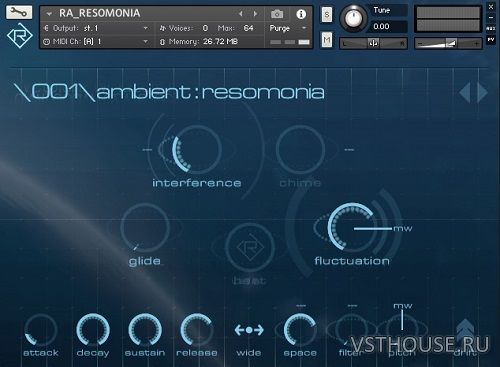Select next preset with large right arrow
This screenshot has width=500, height=367.
pyautogui.click(x=482, y=93)
